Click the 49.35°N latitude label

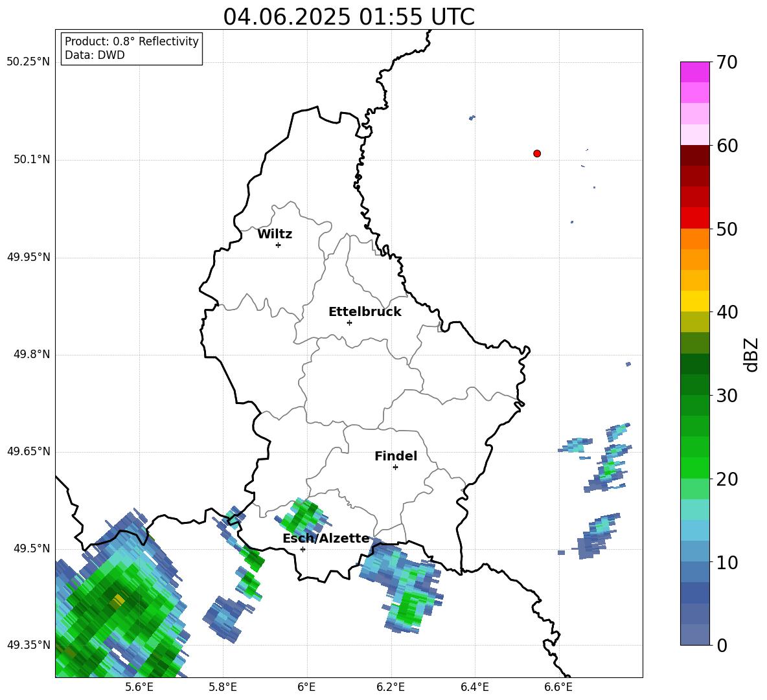coord(28,645)
